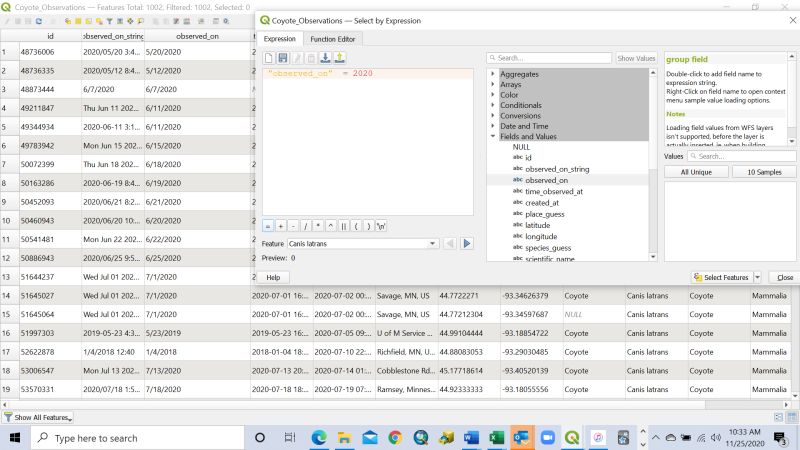Open Microsoft Edge from the taskbar
Screen dimensions: 800x450
(319, 438)
